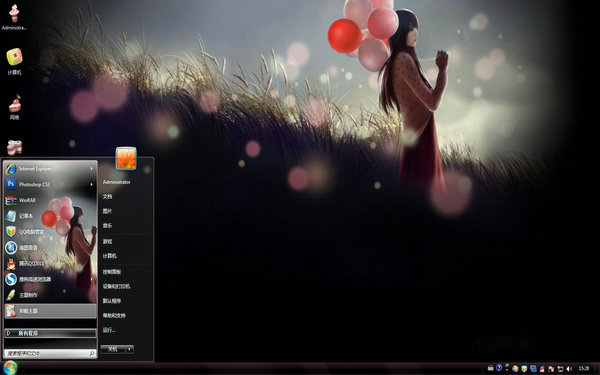
Task: Open 控制面板 in Start menu
Action: [112, 272]
